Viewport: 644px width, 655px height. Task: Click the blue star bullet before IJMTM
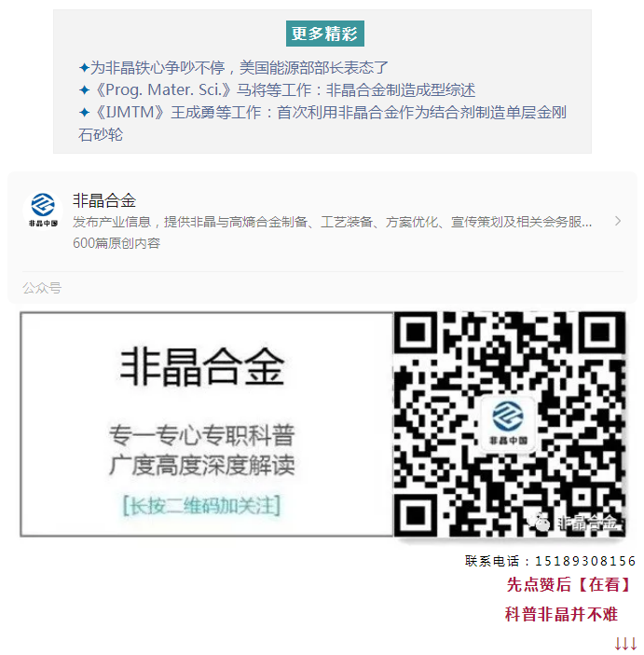point(84,113)
